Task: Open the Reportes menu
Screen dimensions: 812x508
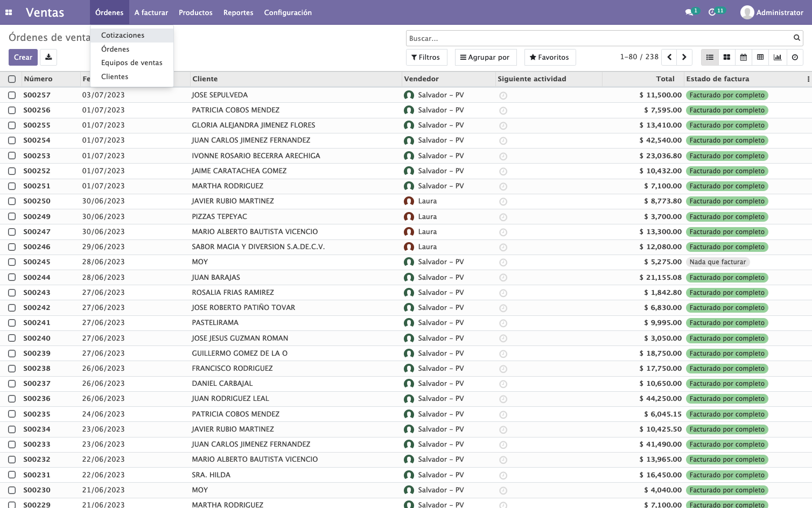Action: [x=238, y=12]
